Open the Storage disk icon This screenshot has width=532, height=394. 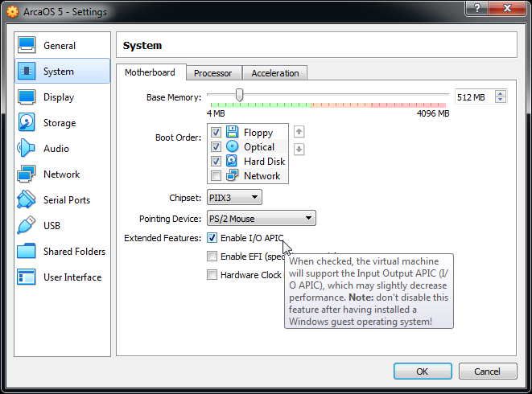[x=27, y=122]
